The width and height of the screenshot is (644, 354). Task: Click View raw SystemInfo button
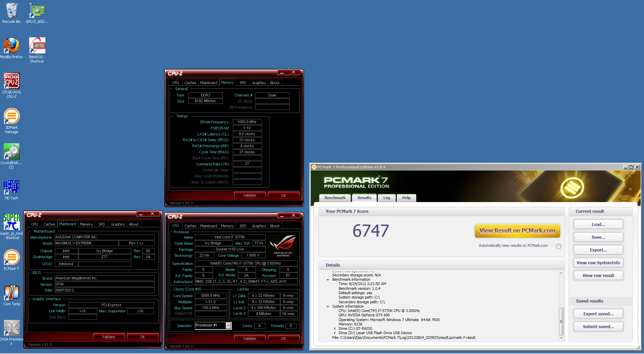(598, 263)
